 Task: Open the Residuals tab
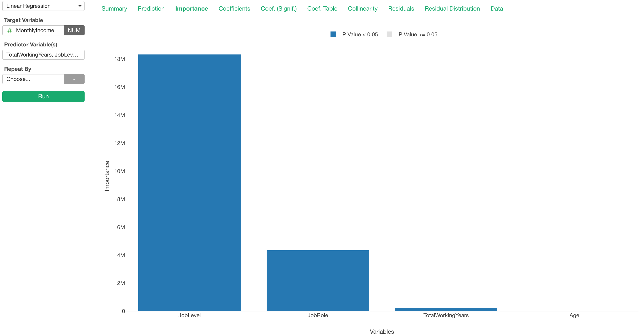[401, 8]
